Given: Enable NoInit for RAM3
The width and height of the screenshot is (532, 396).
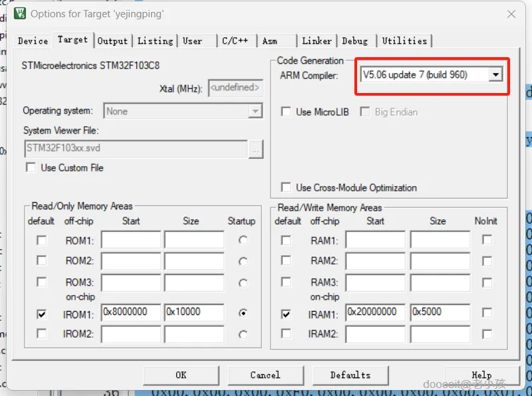Looking at the screenshot, I should click(487, 282).
